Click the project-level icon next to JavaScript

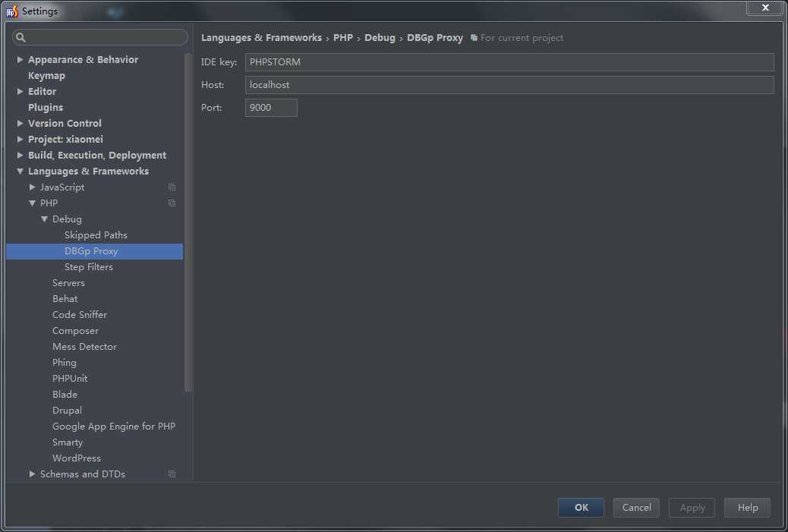[x=172, y=187]
